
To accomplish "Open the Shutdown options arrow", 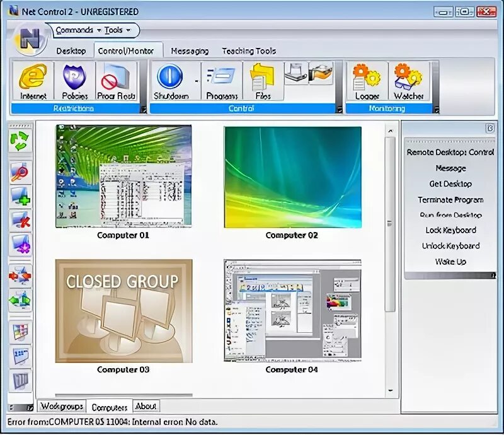I will 197,81.
